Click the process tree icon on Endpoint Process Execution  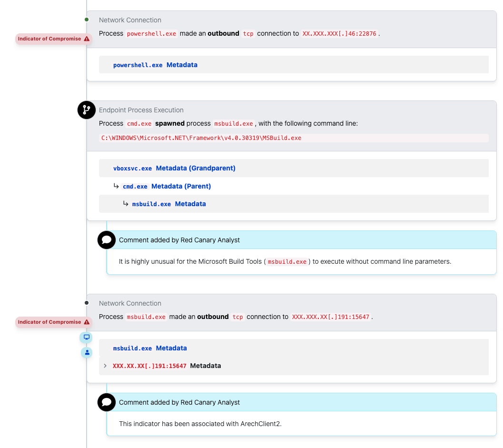tap(86, 110)
